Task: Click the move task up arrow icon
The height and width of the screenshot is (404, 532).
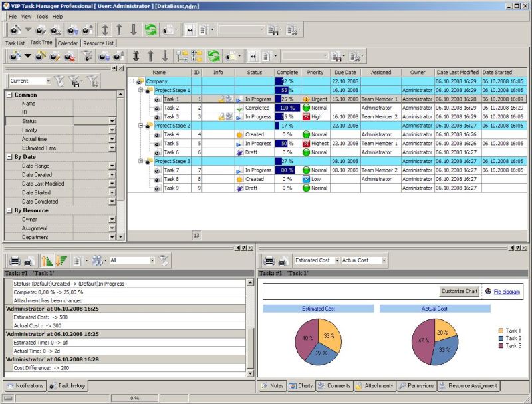Action: 150,57
